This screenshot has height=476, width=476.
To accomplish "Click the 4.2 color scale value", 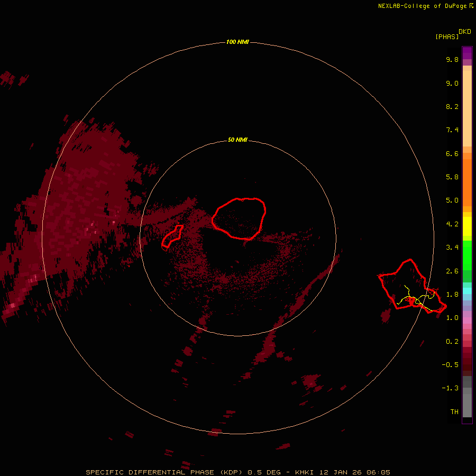I will pyautogui.click(x=452, y=224).
